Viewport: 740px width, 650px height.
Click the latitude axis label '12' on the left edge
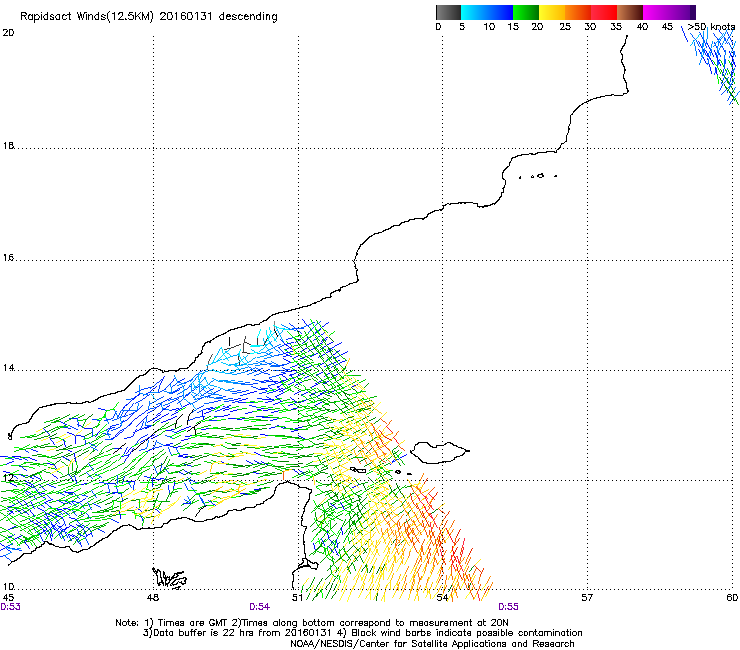click(8, 478)
